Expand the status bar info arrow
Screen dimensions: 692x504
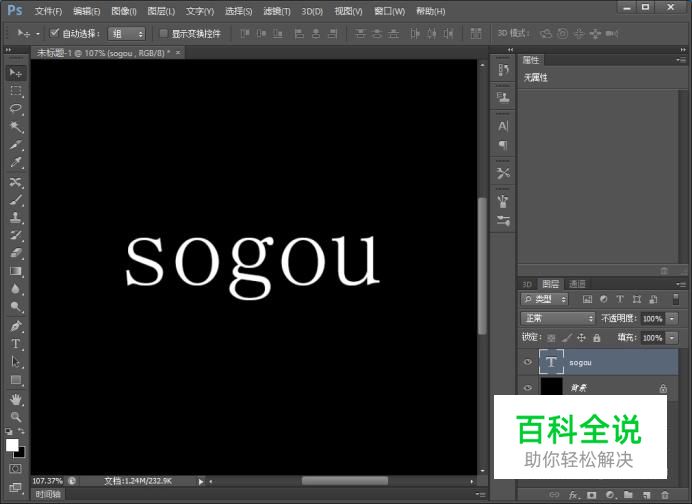pos(201,481)
